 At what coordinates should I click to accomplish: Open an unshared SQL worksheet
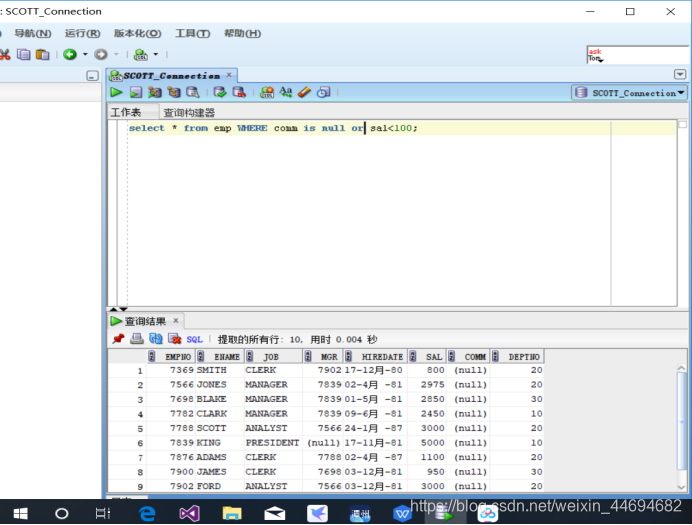click(x=267, y=92)
